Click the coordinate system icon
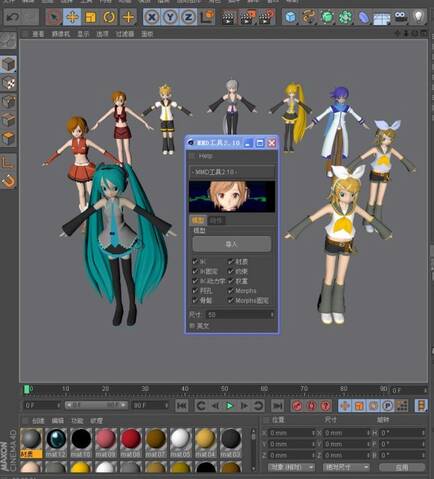This screenshot has height=479, width=434. (207, 17)
